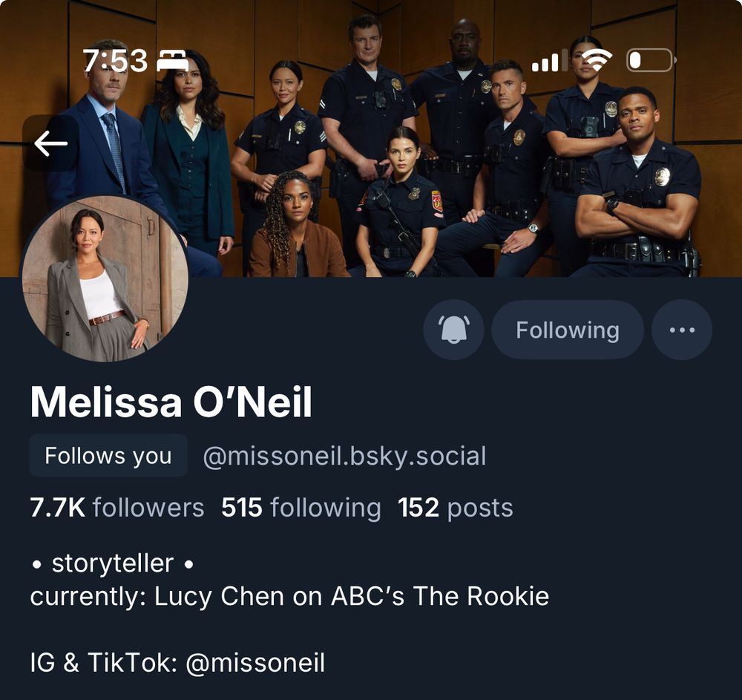Tap the Melissa O'Neil display name
This screenshot has width=742, height=700.
point(171,402)
